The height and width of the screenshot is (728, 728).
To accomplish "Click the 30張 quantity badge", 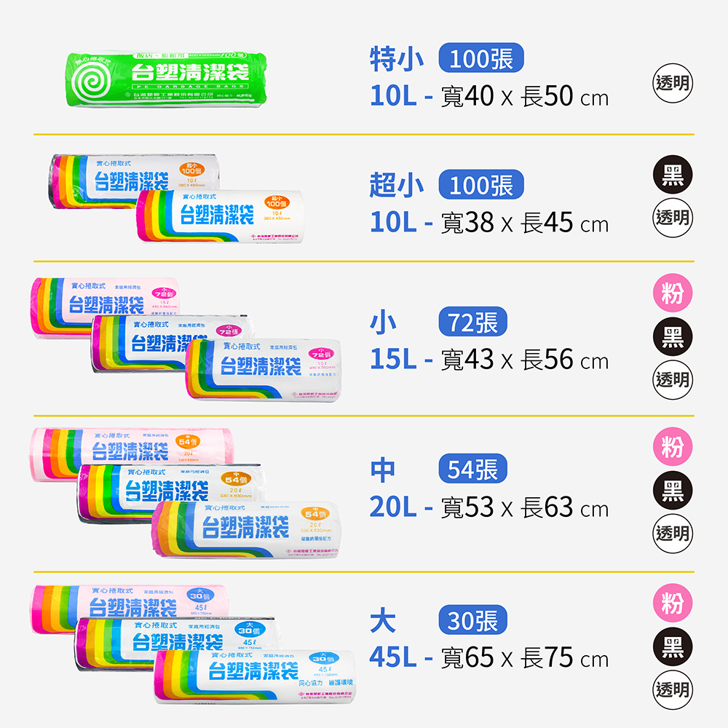I will (x=472, y=621).
